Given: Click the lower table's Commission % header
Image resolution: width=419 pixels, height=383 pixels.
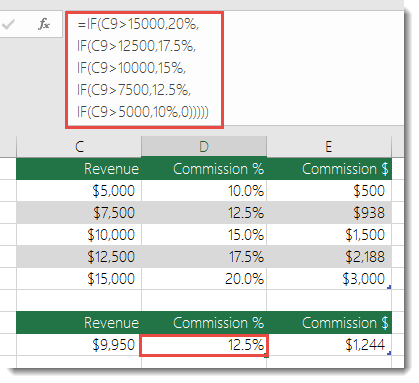Looking at the screenshot, I should click(x=204, y=323).
